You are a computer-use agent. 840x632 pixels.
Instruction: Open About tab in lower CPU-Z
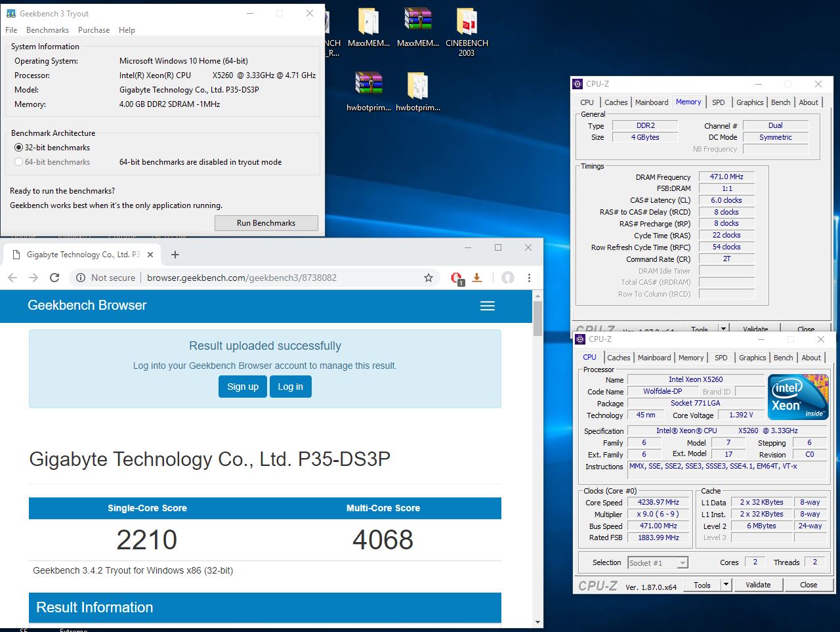[811, 358]
